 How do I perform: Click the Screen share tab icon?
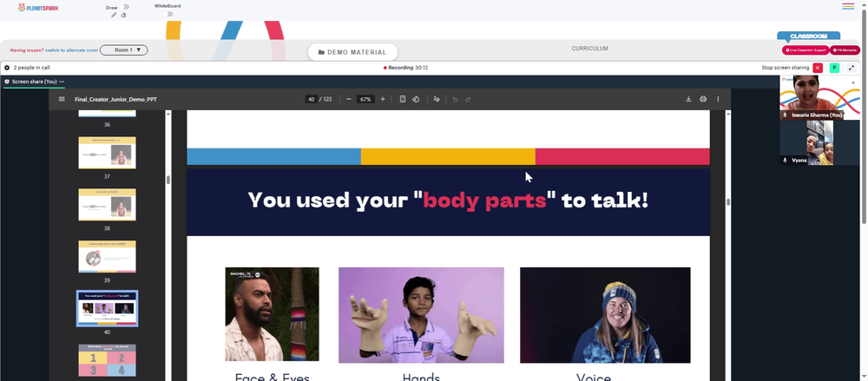tap(7, 82)
